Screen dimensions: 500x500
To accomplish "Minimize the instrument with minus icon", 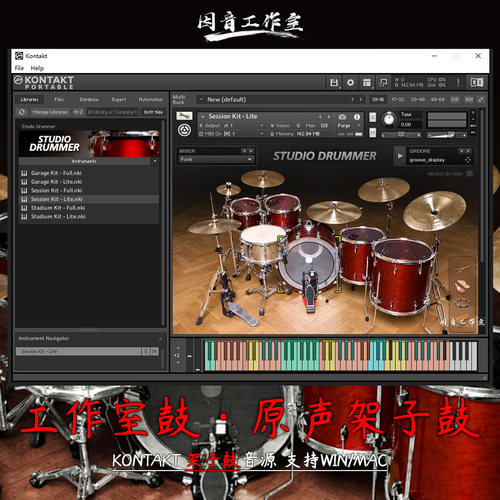I will 473,119.
